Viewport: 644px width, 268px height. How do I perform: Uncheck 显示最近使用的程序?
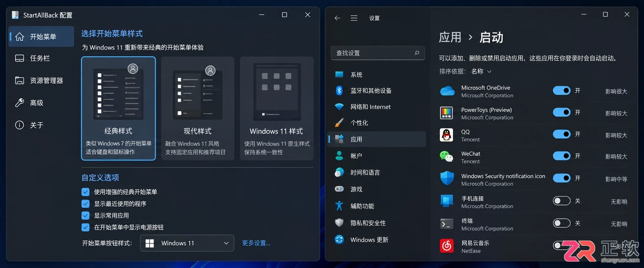[85, 204]
